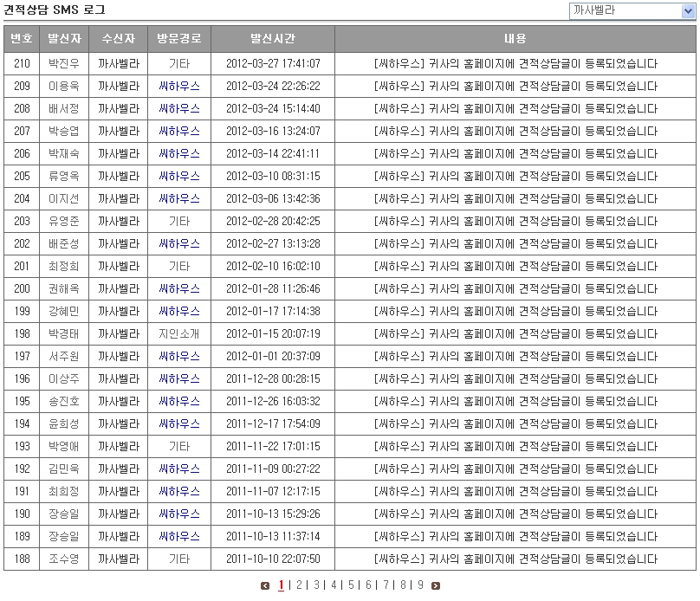Jump to page 5 of the log

pos(351,585)
